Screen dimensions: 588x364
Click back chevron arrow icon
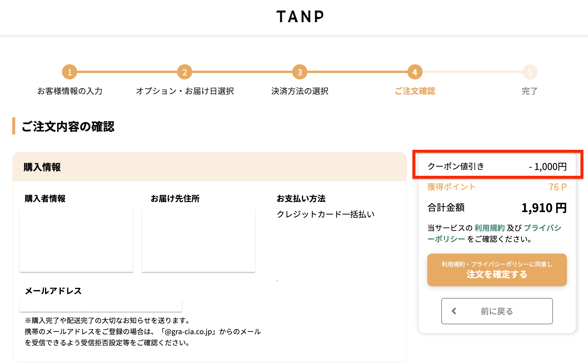pos(454,311)
